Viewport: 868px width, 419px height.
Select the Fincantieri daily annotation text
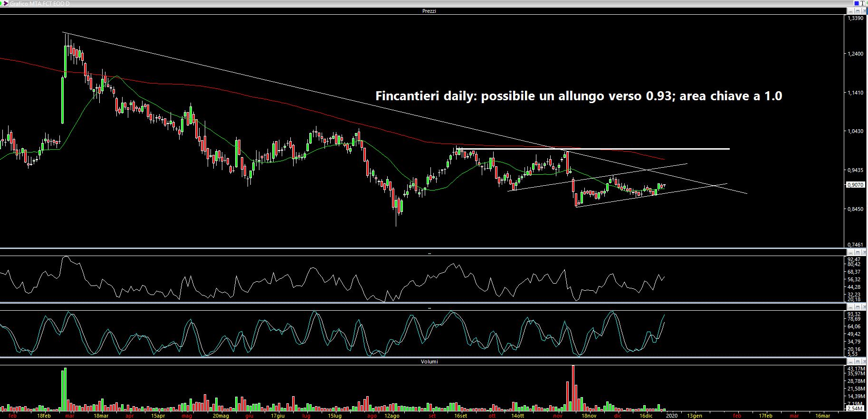tap(579, 96)
